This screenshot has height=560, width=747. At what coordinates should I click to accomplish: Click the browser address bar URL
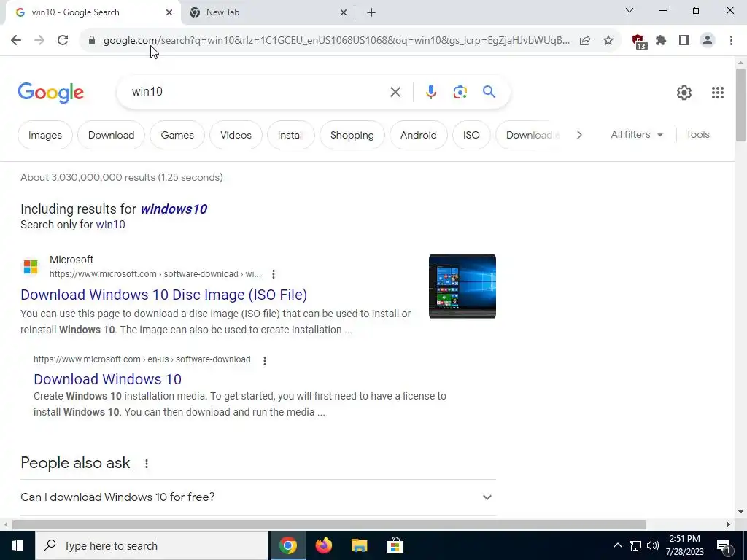tap(336, 41)
